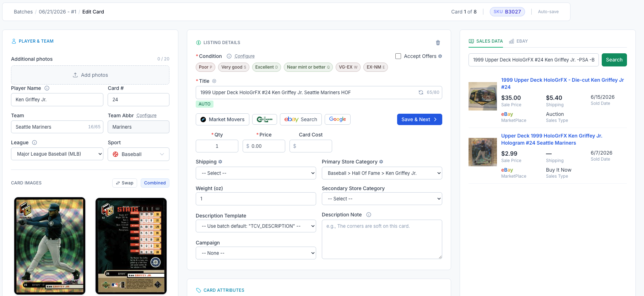Open Shipping settings gear icon

click(220, 162)
